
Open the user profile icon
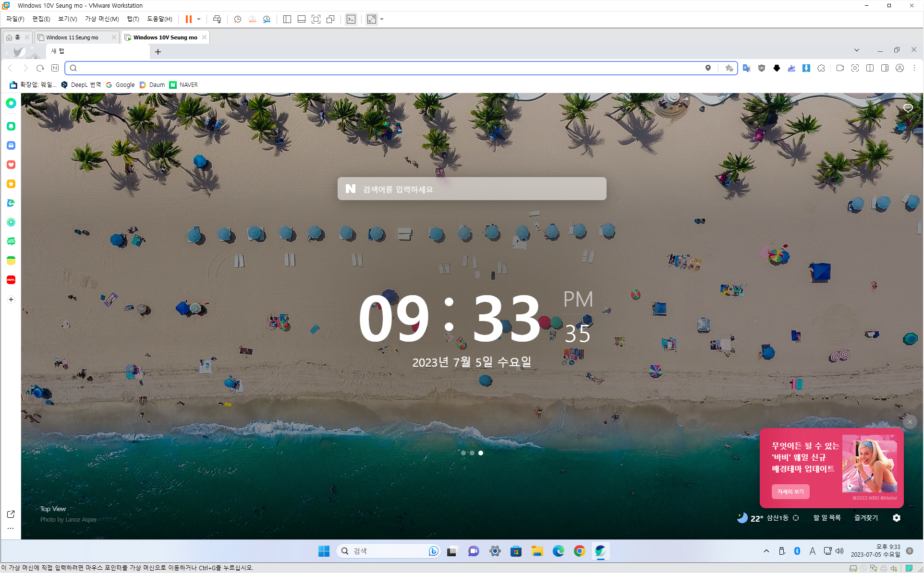(900, 68)
